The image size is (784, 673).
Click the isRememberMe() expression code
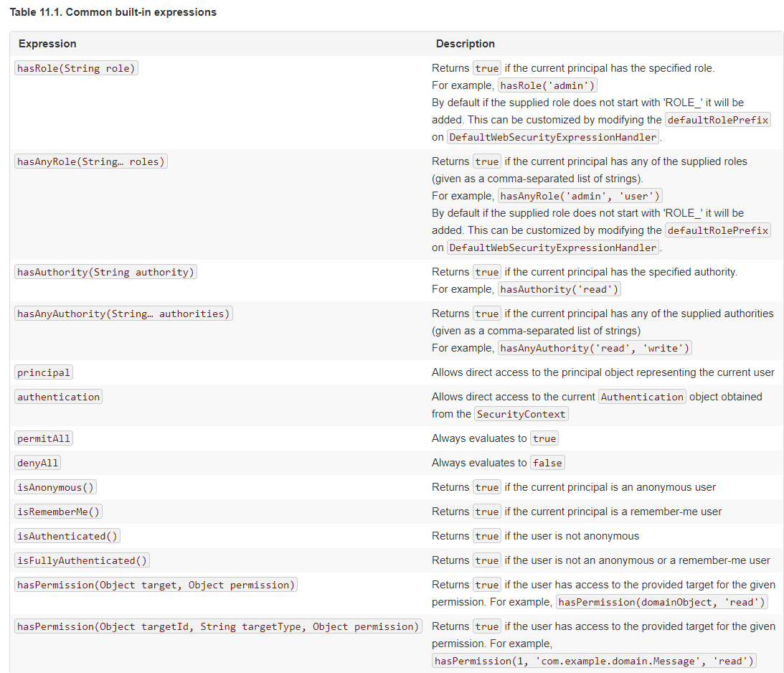click(x=59, y=512)
